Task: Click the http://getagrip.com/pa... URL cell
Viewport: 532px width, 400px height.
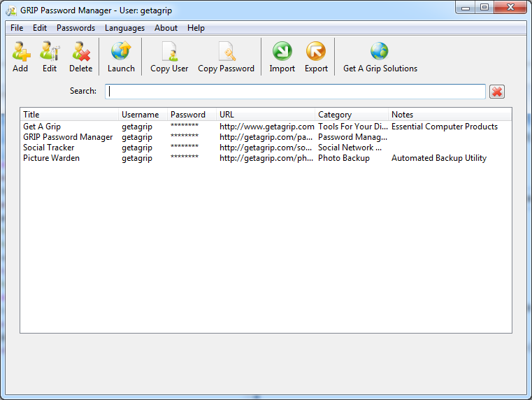Action: tap(266, 137)
